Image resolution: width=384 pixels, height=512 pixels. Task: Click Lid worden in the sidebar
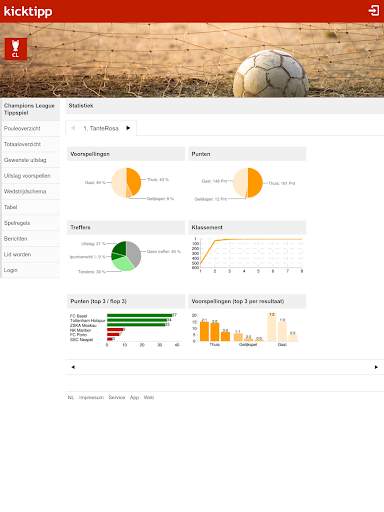point(30,254)
